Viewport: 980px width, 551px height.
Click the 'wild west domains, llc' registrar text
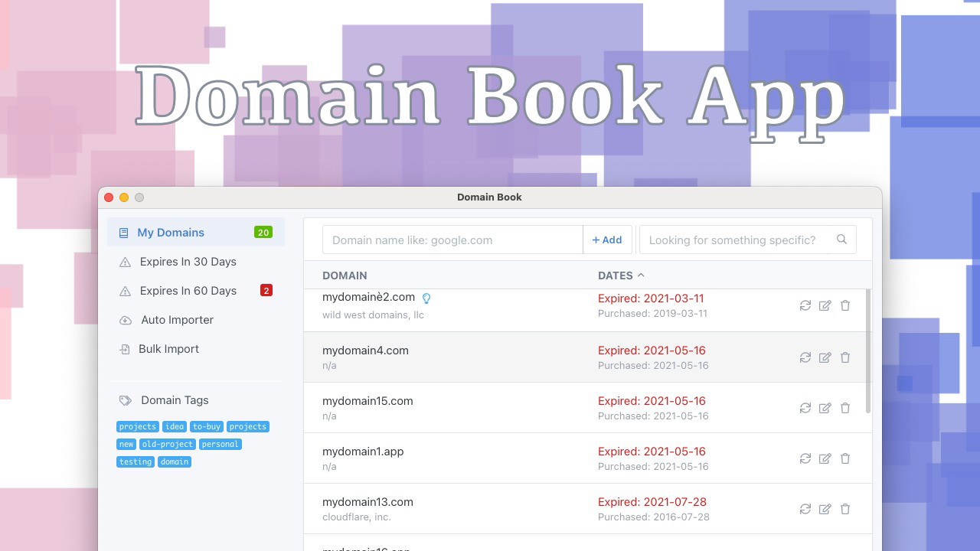click(373, 315)
